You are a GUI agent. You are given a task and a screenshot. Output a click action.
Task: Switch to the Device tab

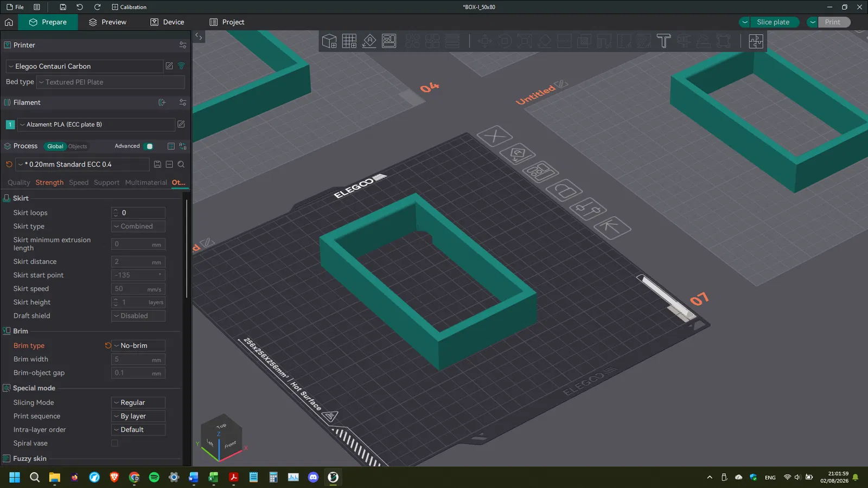(167, 22)
